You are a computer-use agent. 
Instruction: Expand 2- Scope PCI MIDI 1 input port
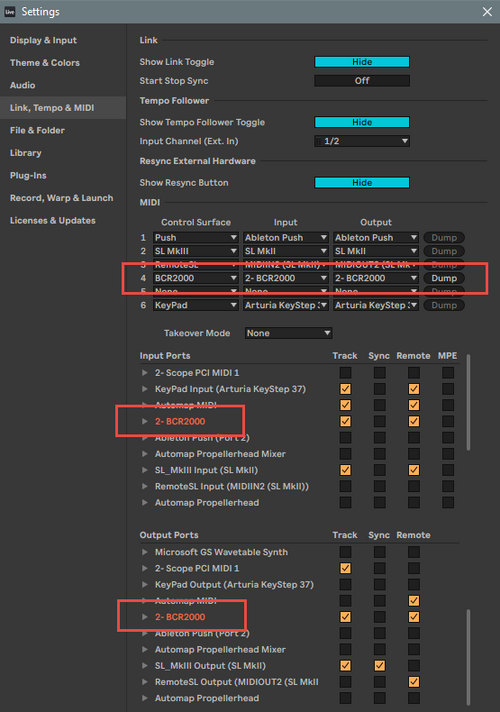(145, 373)
